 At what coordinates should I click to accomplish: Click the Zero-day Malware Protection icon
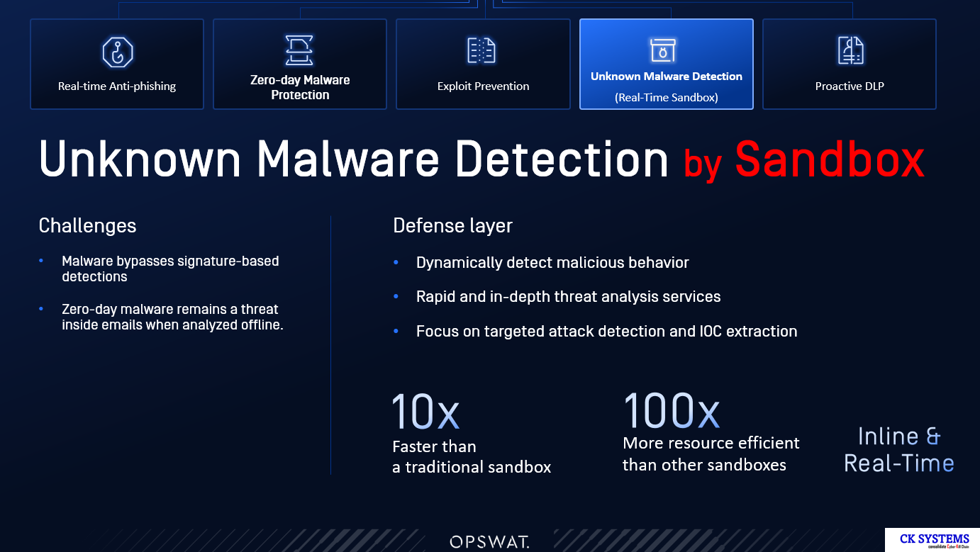(300, 50)
